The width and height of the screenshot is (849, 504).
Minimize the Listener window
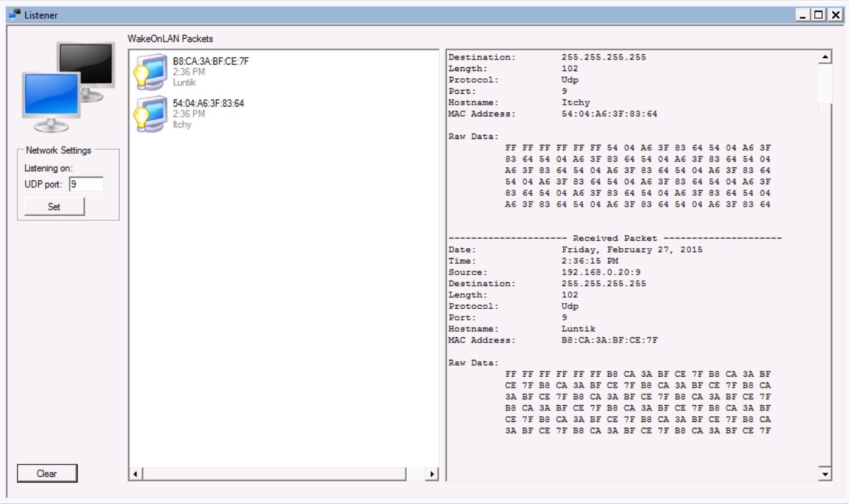pyautogui.click(x=804, y=15)
